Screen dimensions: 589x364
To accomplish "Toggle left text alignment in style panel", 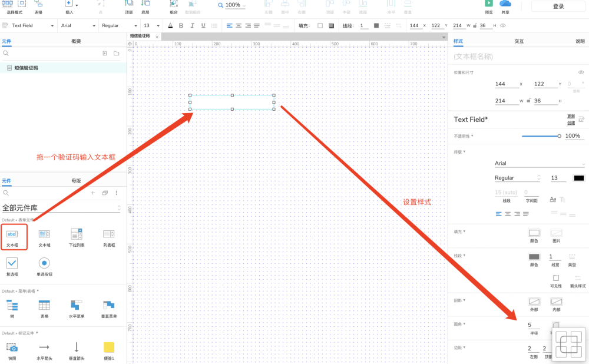I will (498, 214).
